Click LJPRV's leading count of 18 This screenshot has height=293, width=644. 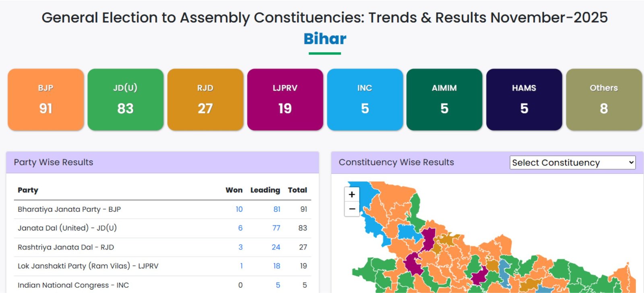(x=277, y=266)
